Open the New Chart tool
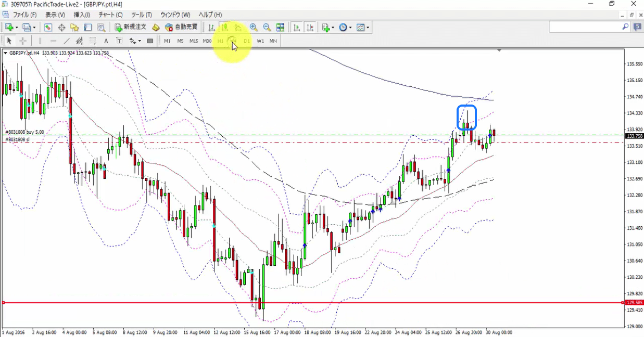 coord(9,27)
